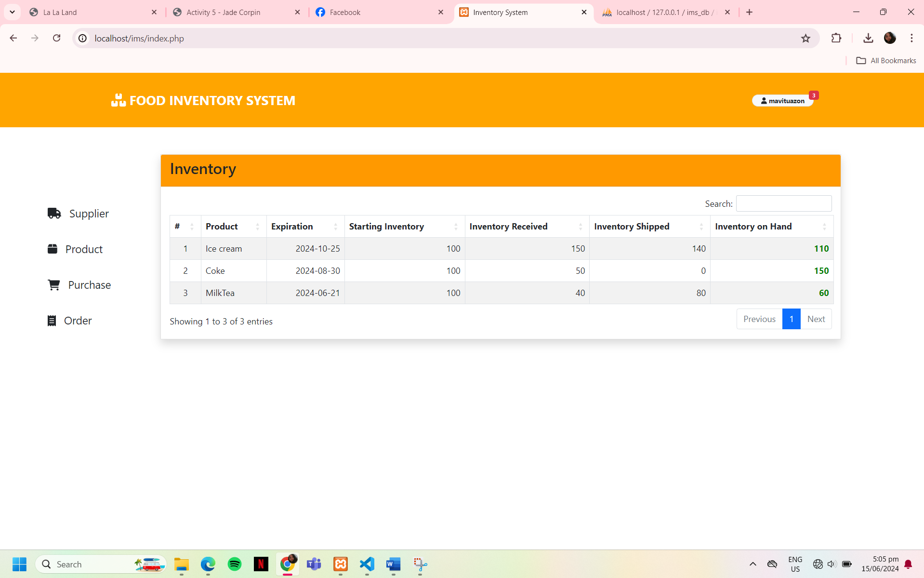Viewport: 924px width, 578px height.
Task: Click the Product box icon in sidebar
Action: click(53, 249)
